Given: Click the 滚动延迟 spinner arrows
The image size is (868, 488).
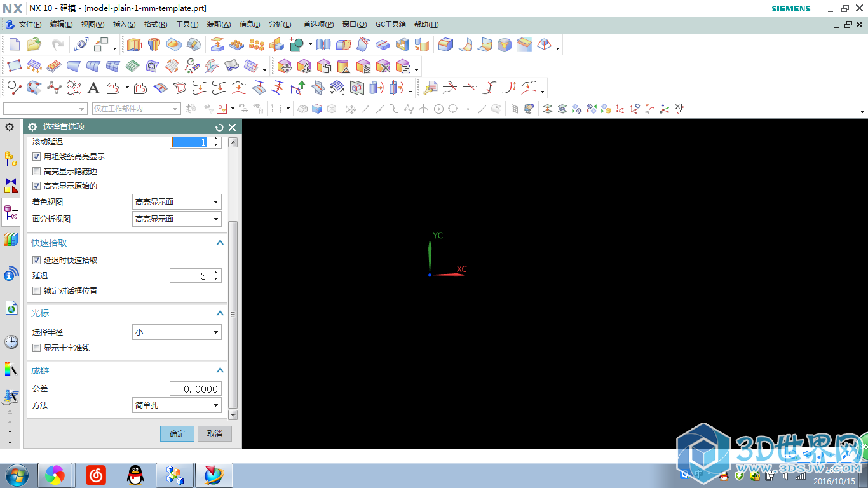Looking at the screenshot, I should (216, 142).
